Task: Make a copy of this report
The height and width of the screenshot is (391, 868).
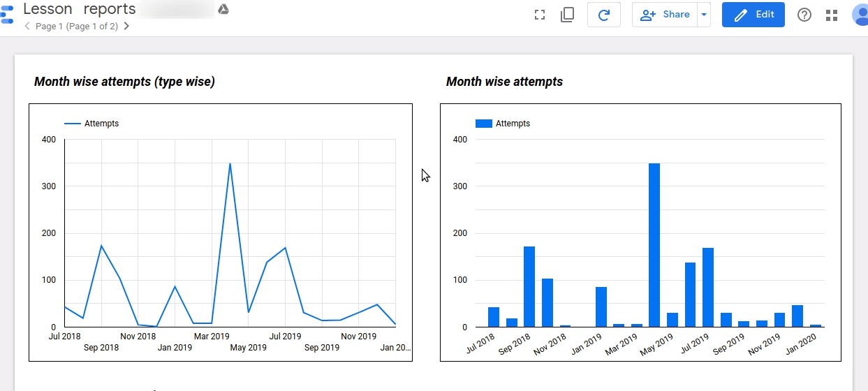Action: click(567, 15)
